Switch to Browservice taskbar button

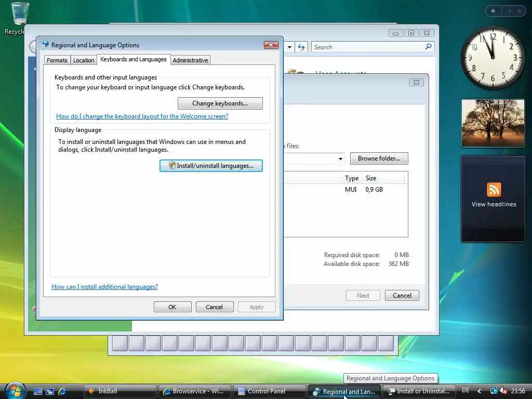[195, 391]
